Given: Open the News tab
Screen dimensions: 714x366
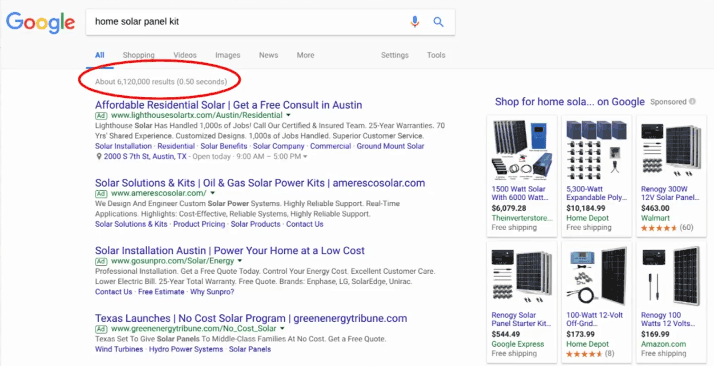Looking at the screenshot, I should coord(269,55).
